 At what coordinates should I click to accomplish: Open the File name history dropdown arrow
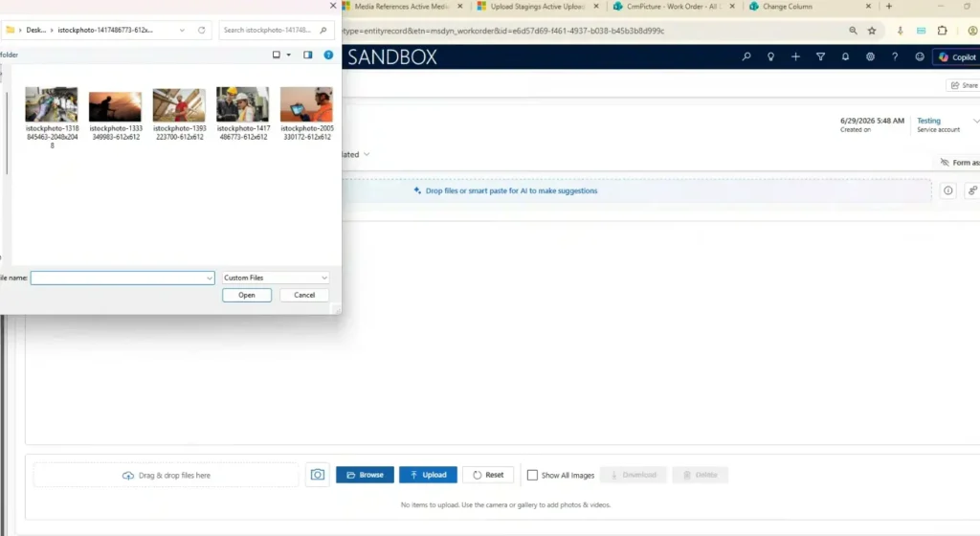point(210,278)
